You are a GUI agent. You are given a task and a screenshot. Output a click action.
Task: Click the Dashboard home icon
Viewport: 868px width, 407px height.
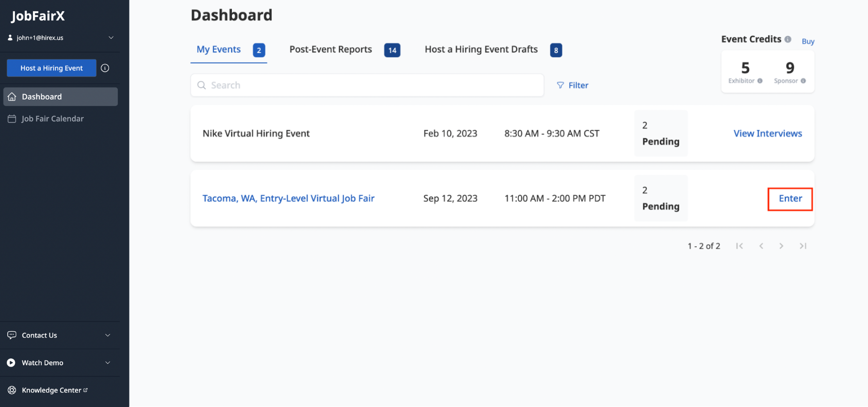12,97
